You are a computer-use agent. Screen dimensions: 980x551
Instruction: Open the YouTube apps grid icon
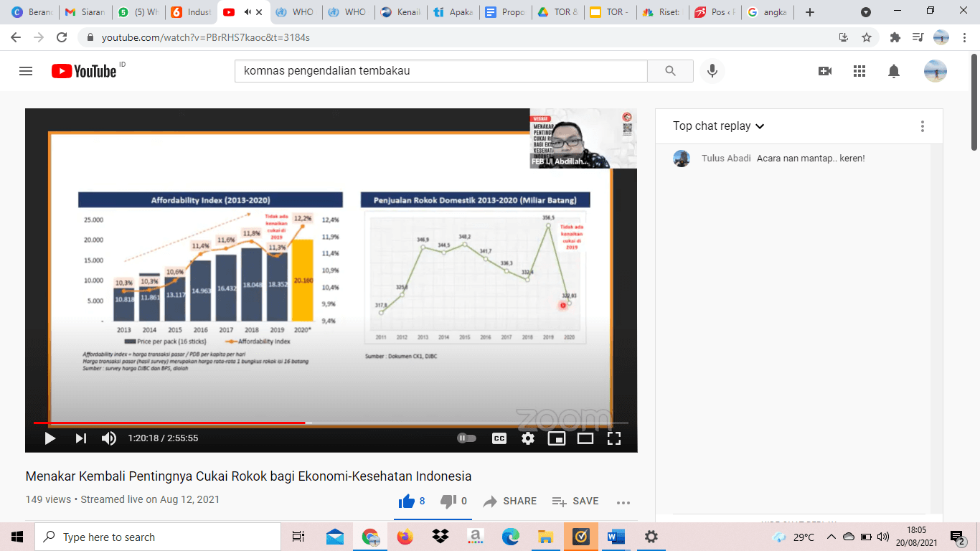click(859, 71)
